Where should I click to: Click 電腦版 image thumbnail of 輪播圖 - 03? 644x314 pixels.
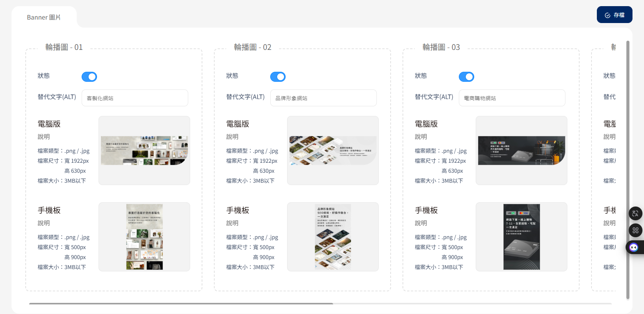521,150
